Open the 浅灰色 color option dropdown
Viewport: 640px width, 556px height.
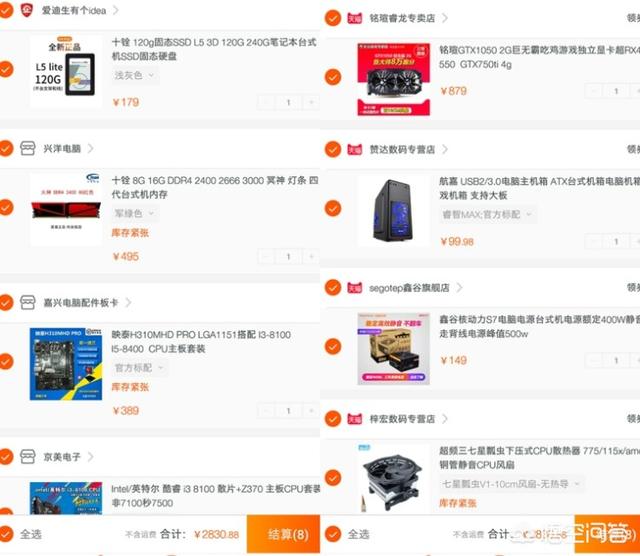pos(134,76)
